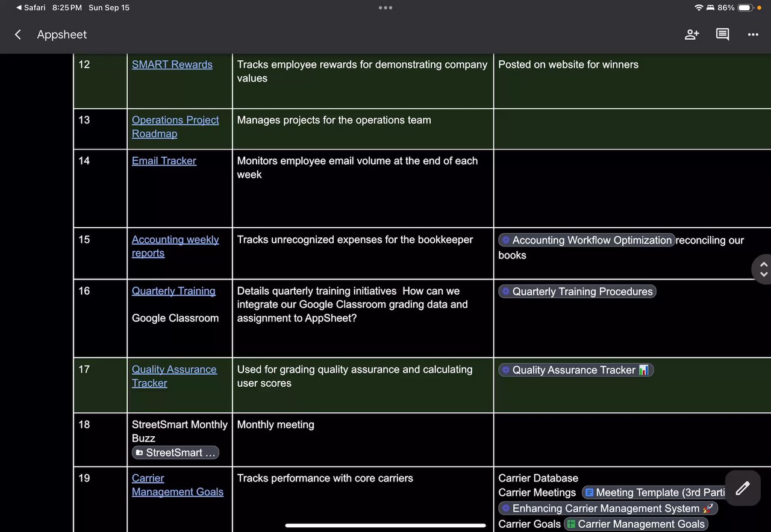
Task: Tap 'Manages projects for the operations team' cell
Action: click(x=363, y=129)
